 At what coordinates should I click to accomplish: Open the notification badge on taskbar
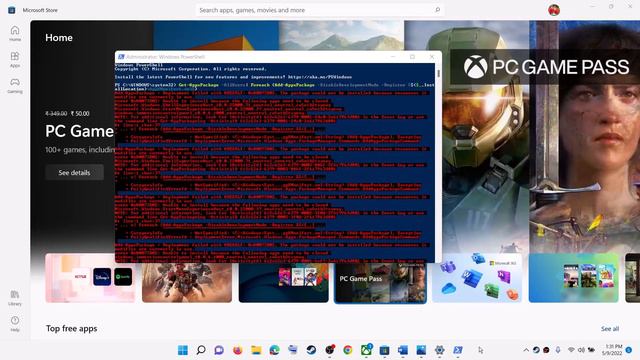click(629, 350)
